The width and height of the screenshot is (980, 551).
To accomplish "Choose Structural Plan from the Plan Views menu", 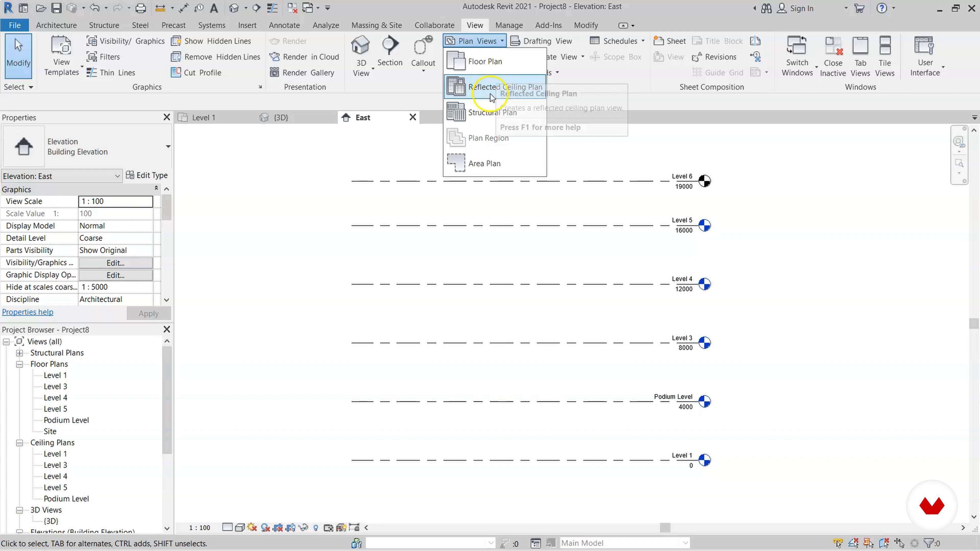I will 495,112.
